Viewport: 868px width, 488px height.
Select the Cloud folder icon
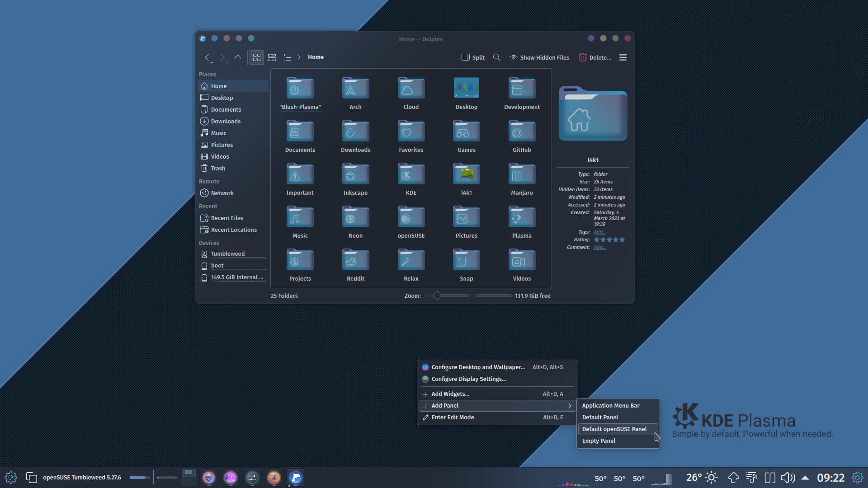(411, 88)
